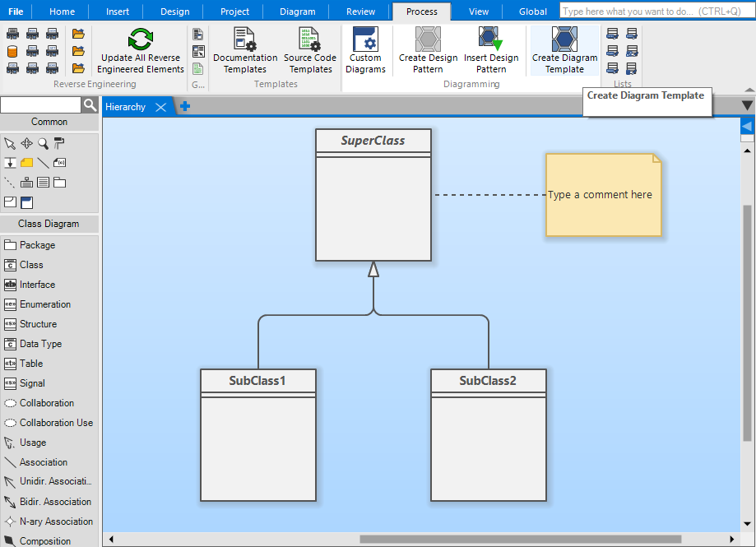
Task: Collapse the Common toolbox section
Action: coord(49,122)
